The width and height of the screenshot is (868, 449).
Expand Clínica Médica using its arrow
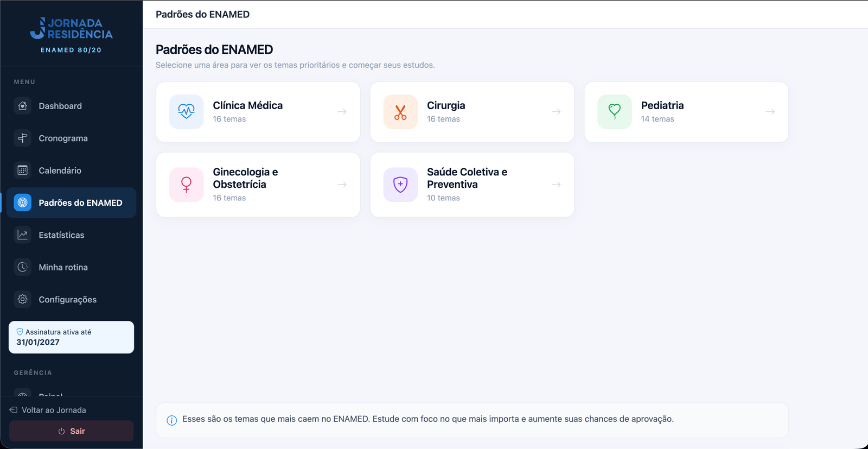[342, 112]
